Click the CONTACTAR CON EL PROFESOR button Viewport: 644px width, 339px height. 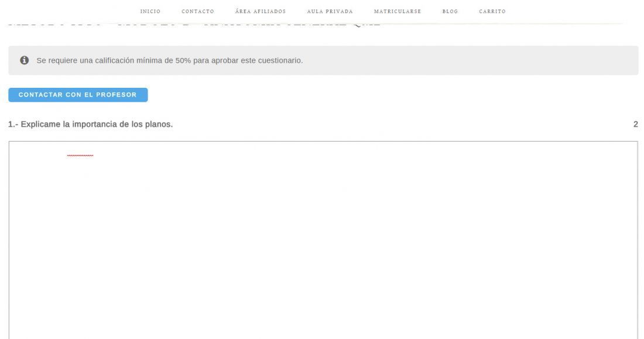(x=78, y=95)
